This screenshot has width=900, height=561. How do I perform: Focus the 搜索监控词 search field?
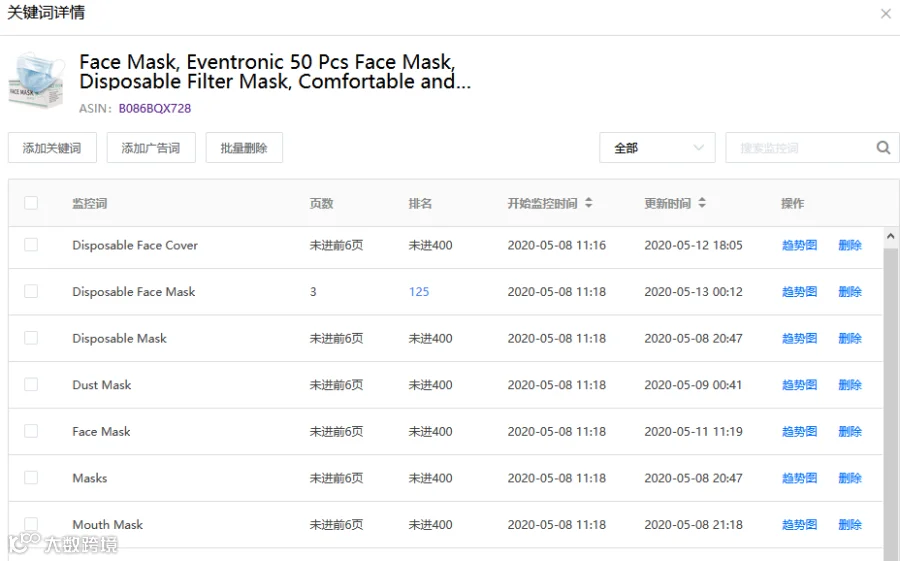pos(801,148)
